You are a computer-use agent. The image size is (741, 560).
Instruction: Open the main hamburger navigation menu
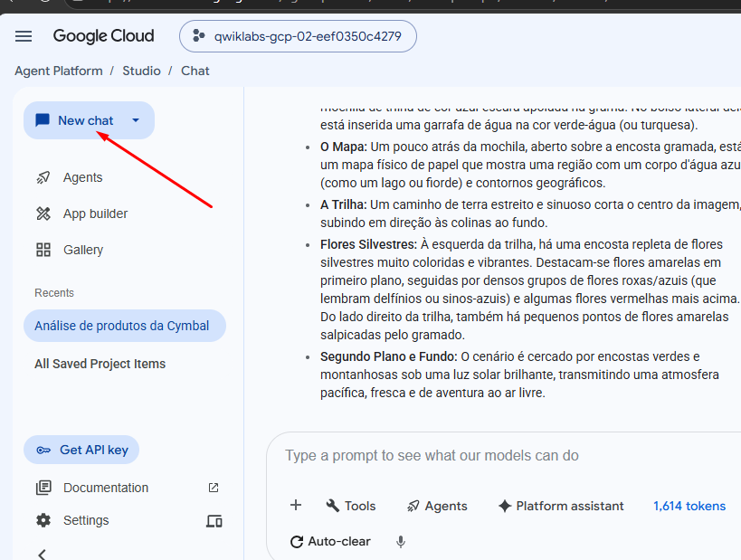click(24, 36)
